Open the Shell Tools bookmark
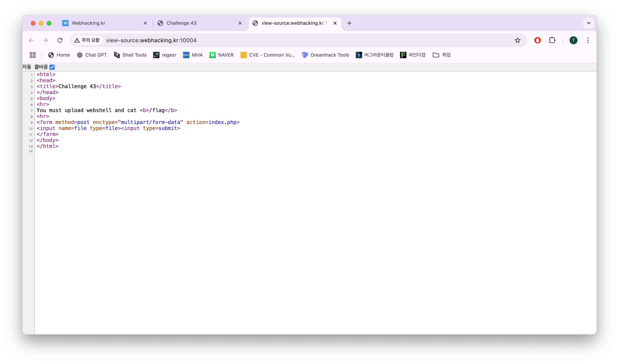This screenshot has width=619, height=364. click(x=130, y=55)
